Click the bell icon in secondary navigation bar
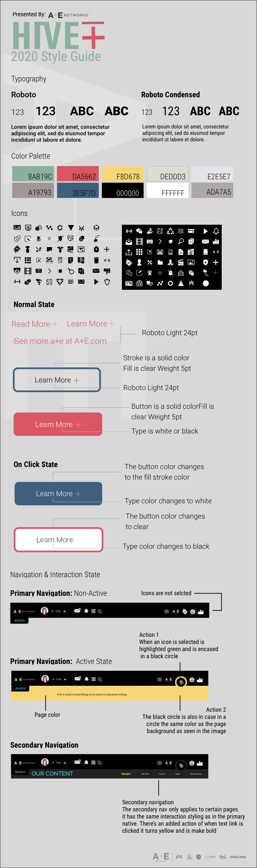This screenshot has width=257, height=868. tap(86, 762)
